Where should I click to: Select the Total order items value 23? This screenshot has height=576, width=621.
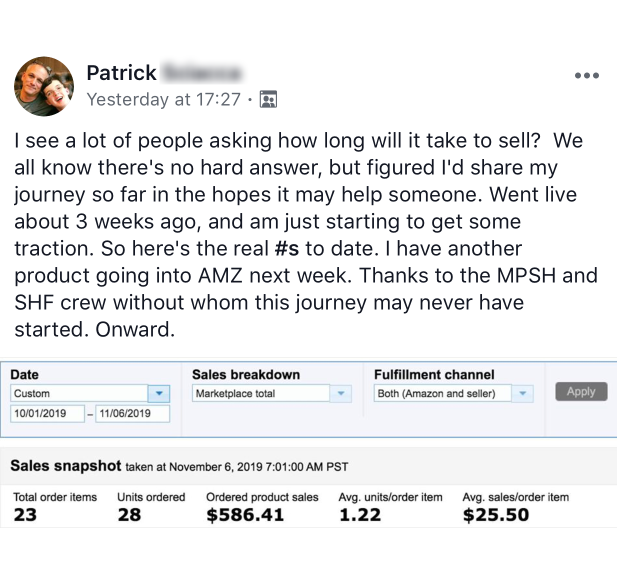coord(26,516)
